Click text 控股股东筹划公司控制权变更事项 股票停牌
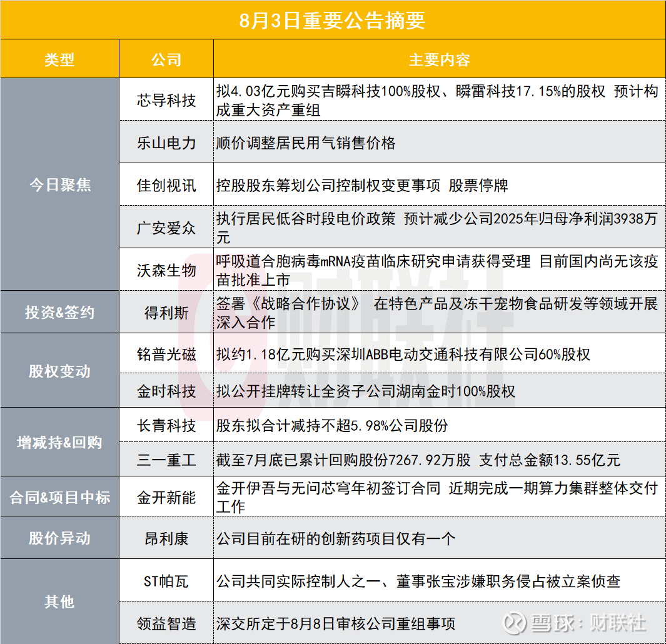Viewport: 666px width, 644px height. pos(362,185)
